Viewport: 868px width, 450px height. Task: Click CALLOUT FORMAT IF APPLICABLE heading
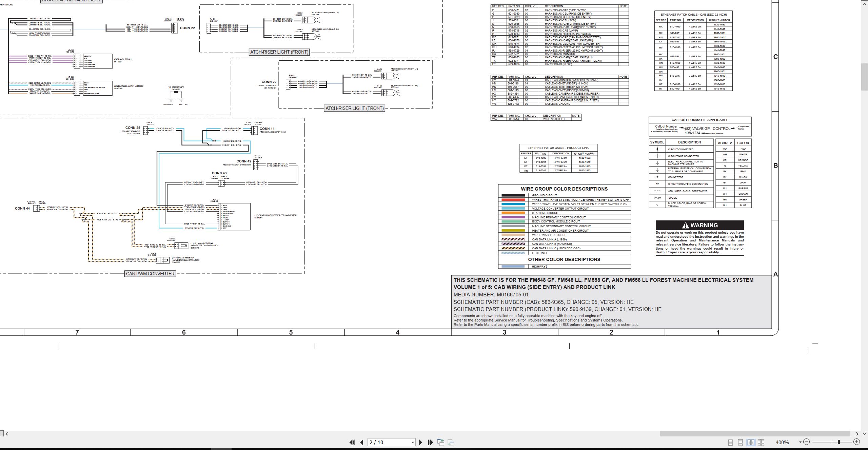point(700,120)
